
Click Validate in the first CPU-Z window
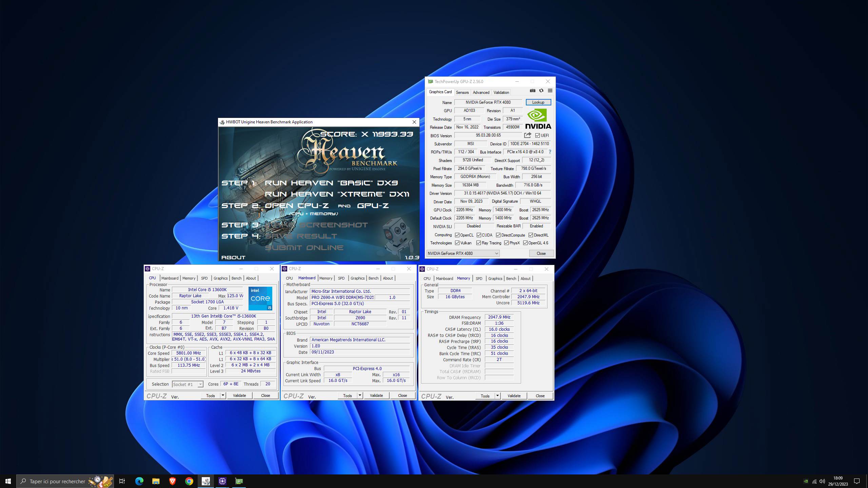(239, 395)
